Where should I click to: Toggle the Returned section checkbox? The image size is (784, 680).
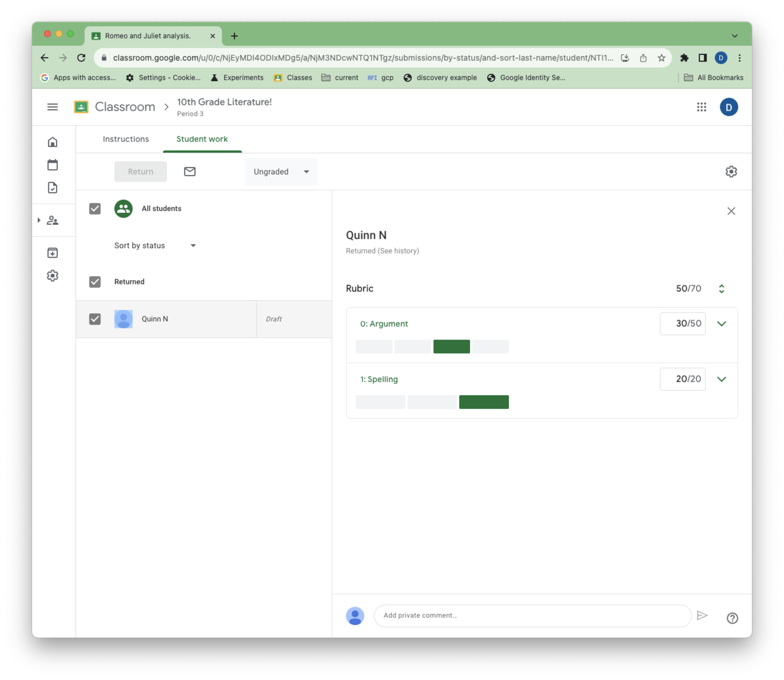coord(95,281)
